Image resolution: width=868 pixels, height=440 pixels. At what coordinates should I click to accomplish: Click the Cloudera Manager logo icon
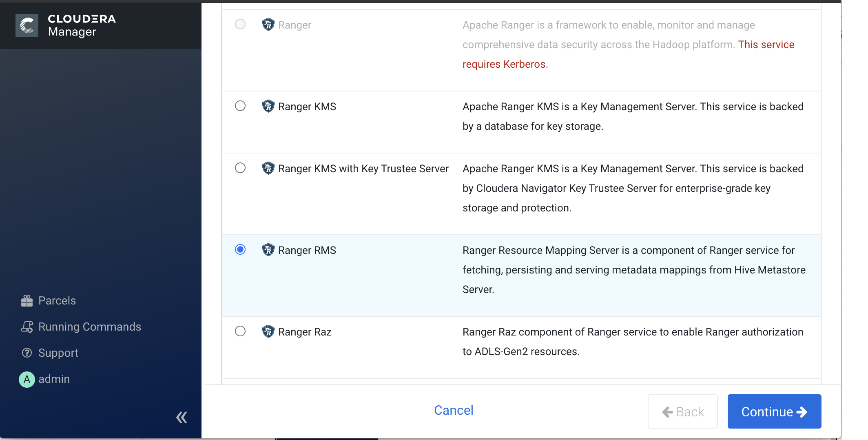27,25
